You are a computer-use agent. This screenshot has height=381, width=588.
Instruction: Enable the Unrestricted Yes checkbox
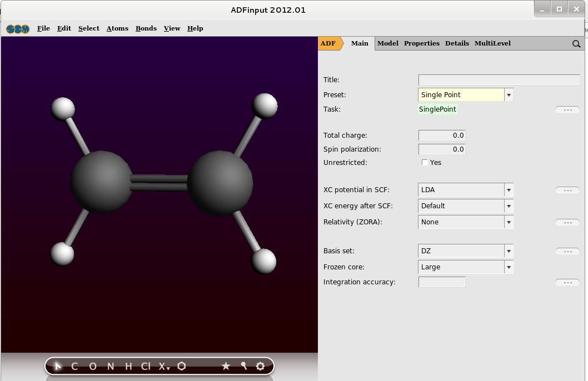click(x=425, y=163)
